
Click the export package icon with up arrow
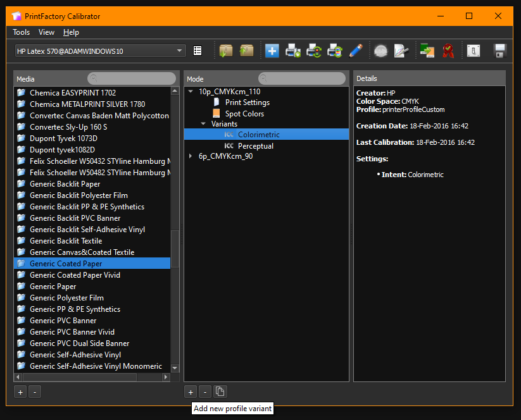[246, 51]
